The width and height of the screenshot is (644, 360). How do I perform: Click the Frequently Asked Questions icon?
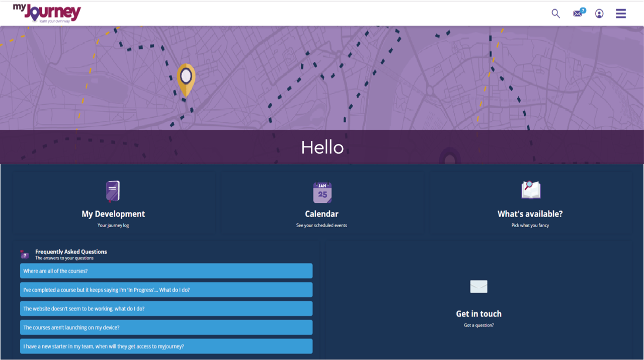25,254
